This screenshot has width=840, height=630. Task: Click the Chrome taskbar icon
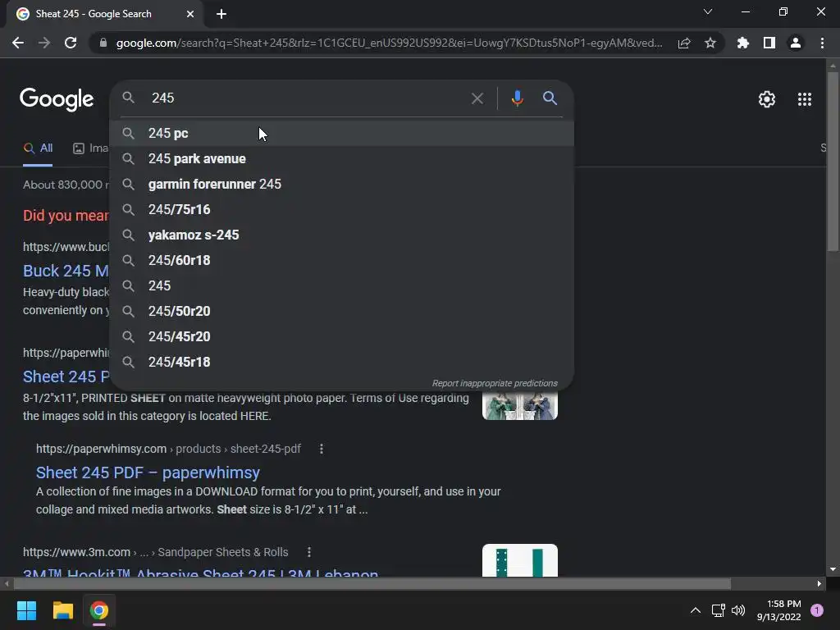99,610
